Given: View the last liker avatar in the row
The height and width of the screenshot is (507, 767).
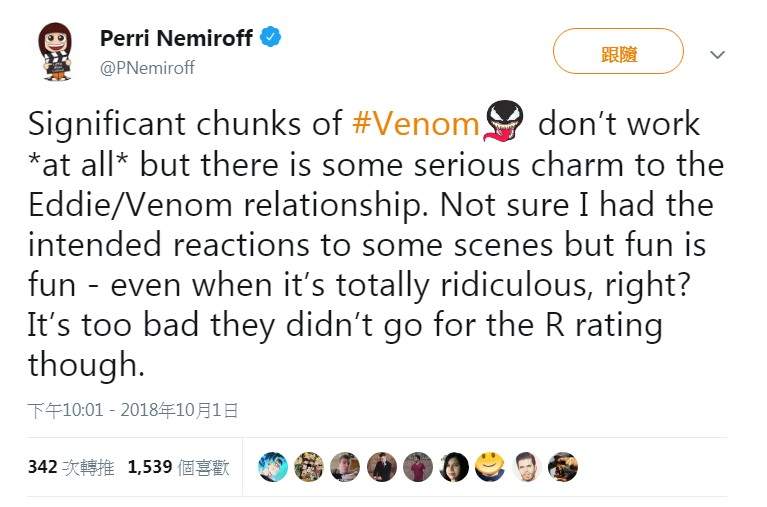Looking at the screenshot, I should (562, 466).
